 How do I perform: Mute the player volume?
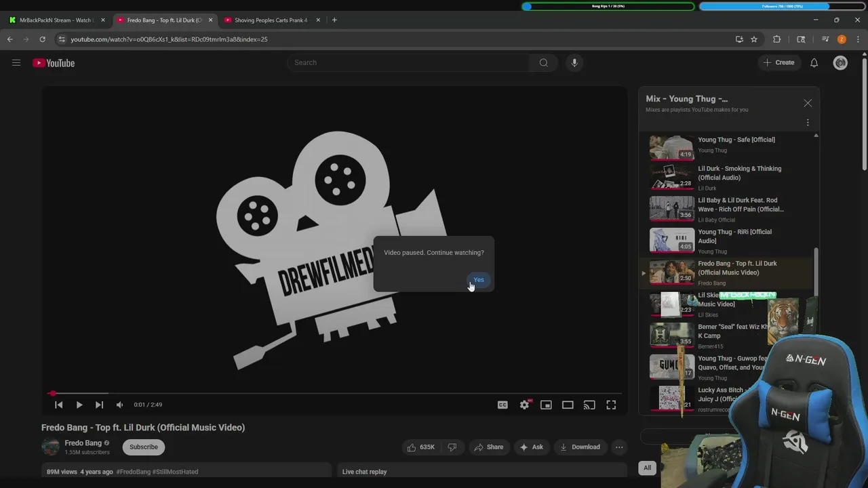pyautogui.click(x=119, y=405)
